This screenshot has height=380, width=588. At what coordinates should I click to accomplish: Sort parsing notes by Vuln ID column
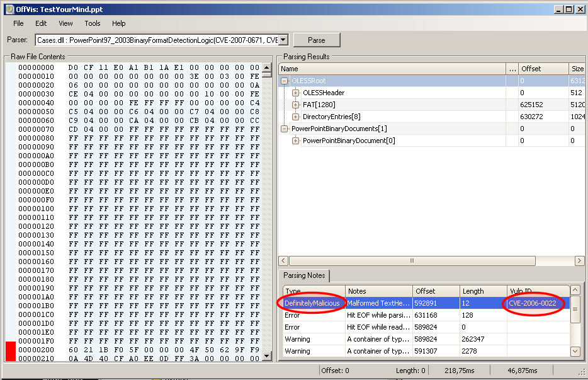click(537, 291)
